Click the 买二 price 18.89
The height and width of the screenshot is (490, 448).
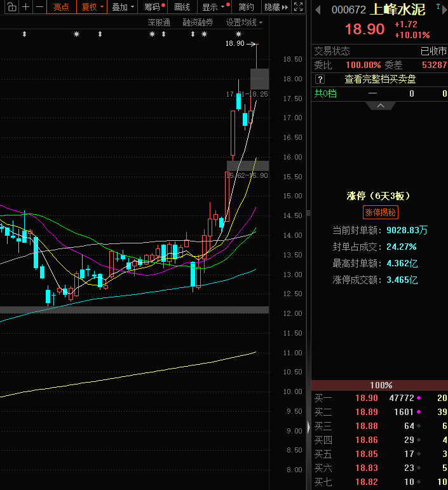pos(367,412)
